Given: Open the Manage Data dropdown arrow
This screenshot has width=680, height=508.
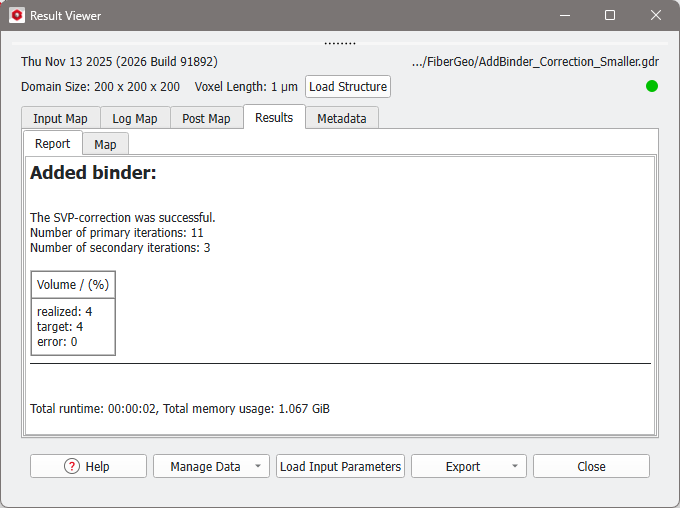Looking at the screenshot, I should coord(258,466).
